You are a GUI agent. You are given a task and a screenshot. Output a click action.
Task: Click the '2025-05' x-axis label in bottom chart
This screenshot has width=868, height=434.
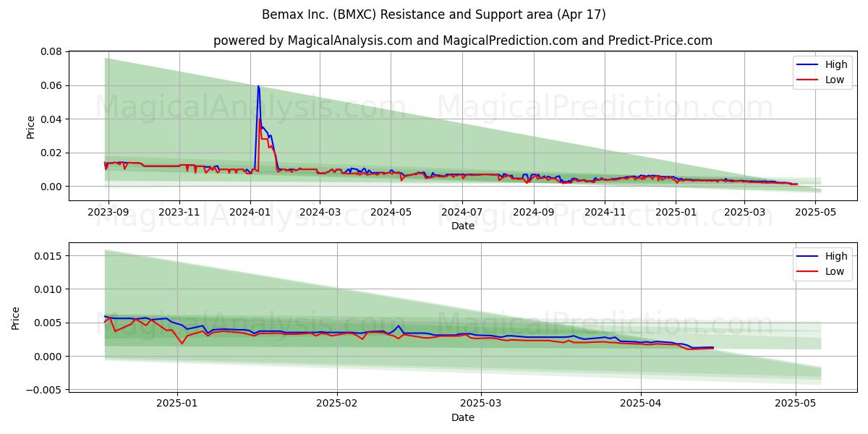pos(796,404)
